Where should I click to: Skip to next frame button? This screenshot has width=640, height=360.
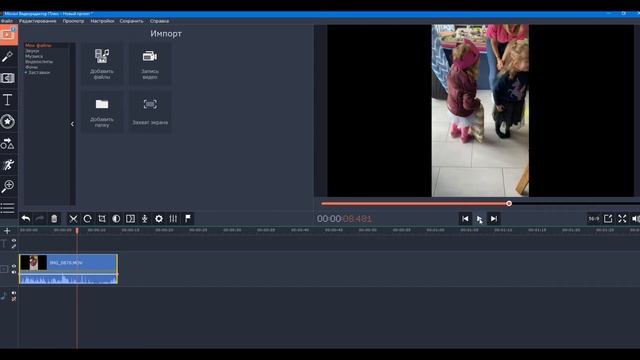pyautogui.click(x=493, y=219)
